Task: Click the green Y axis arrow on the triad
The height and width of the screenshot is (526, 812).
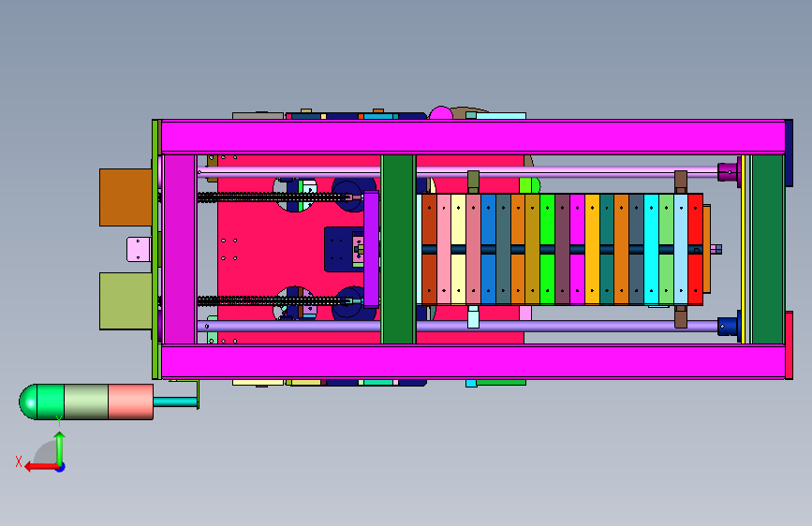Action: point(60,447)
